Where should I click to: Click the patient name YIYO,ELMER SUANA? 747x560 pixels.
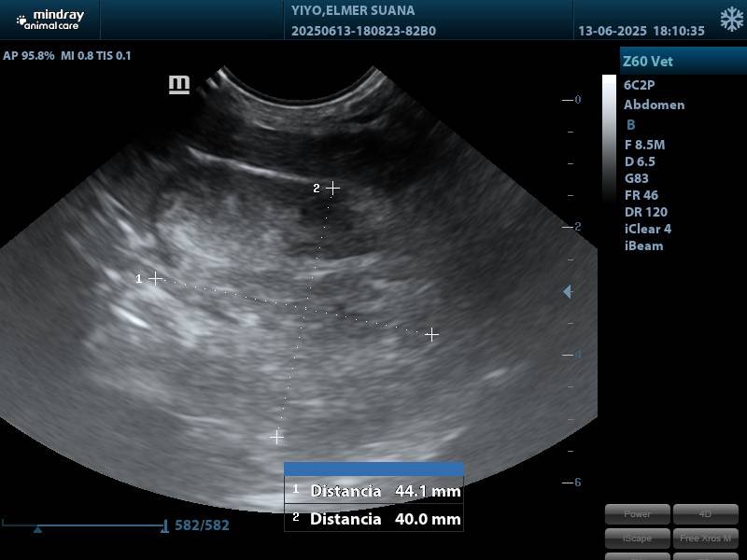click(353, 11)
